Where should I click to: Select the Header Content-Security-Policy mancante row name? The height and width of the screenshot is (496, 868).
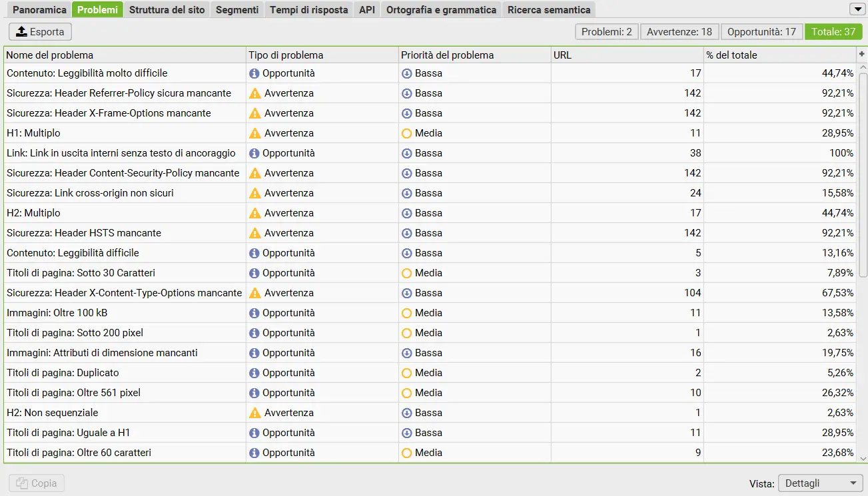tap(123, 173)
